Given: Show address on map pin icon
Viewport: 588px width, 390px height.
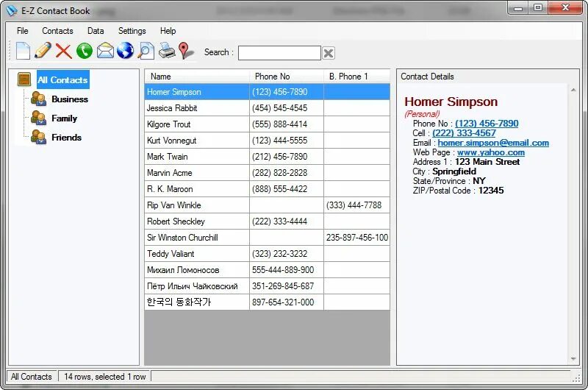Looking at the screenshot, I should coord(186,51).
